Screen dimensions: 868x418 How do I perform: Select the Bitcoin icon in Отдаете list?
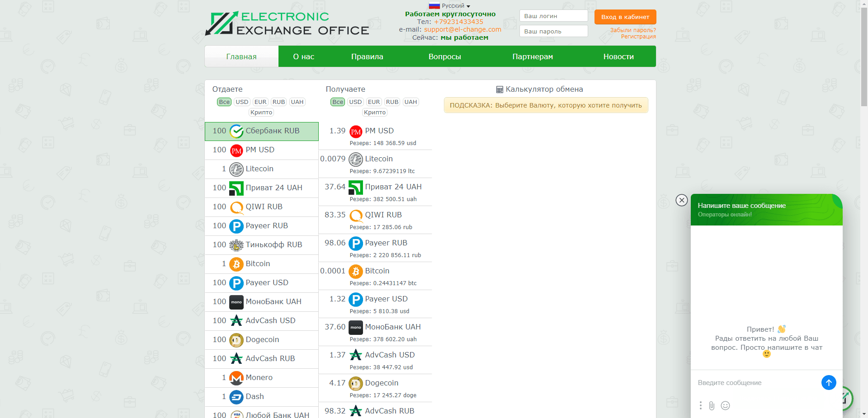pos(236,264)
